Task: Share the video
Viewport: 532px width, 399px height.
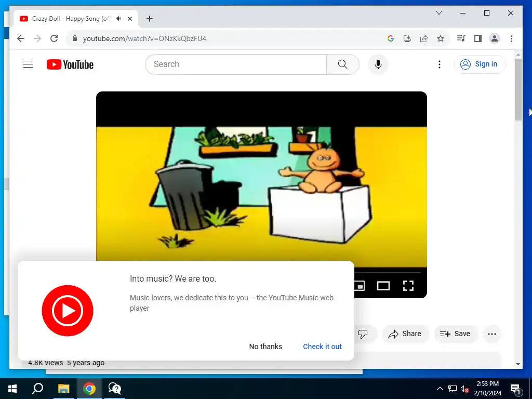Action: click(405, 334)
